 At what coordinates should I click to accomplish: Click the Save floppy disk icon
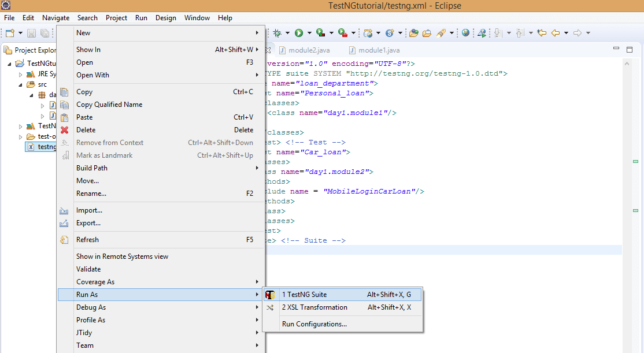click(32, 33)
